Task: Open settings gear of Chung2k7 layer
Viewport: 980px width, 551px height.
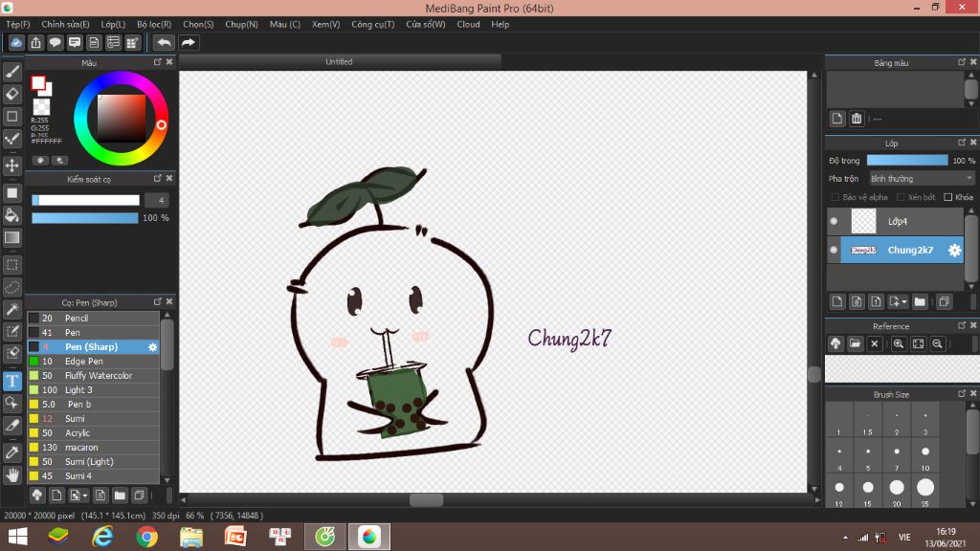Action: pyautogui.click(x=954, y=250)
